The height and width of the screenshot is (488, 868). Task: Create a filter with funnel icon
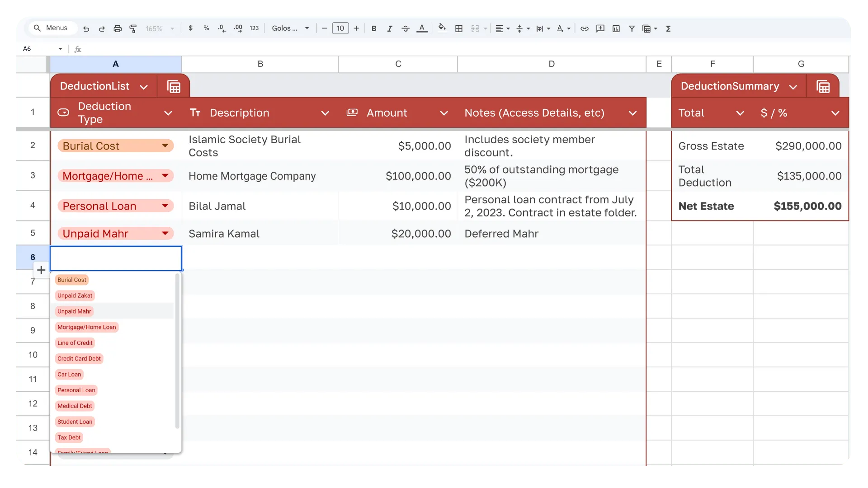(x=632, y=28)
